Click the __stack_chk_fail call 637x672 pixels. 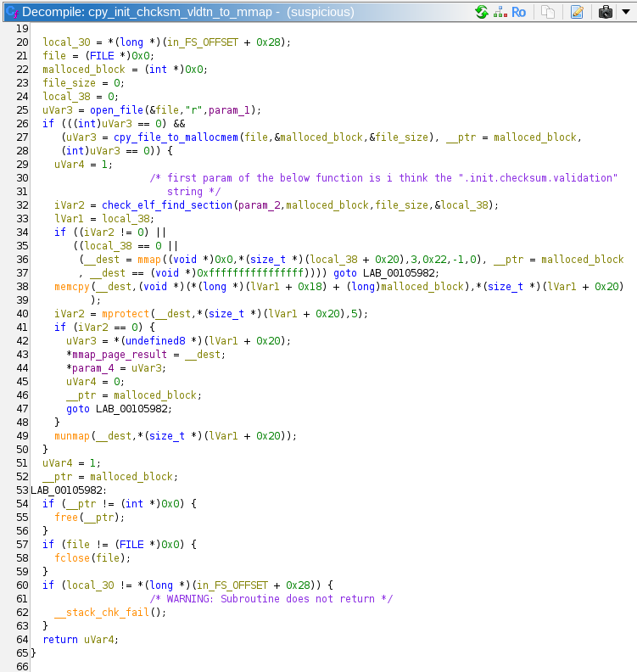point(102,613)
